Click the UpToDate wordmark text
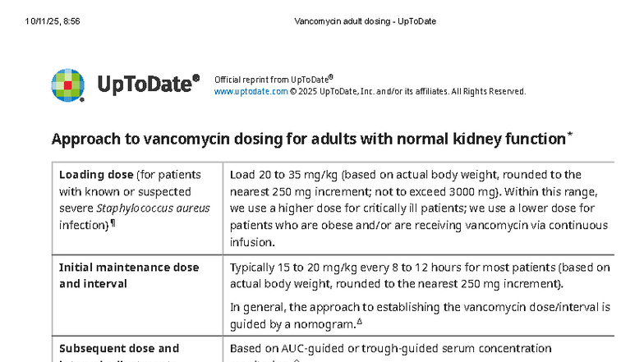The width and height of the screenshot is (644, 362). [x=148, y=84]
